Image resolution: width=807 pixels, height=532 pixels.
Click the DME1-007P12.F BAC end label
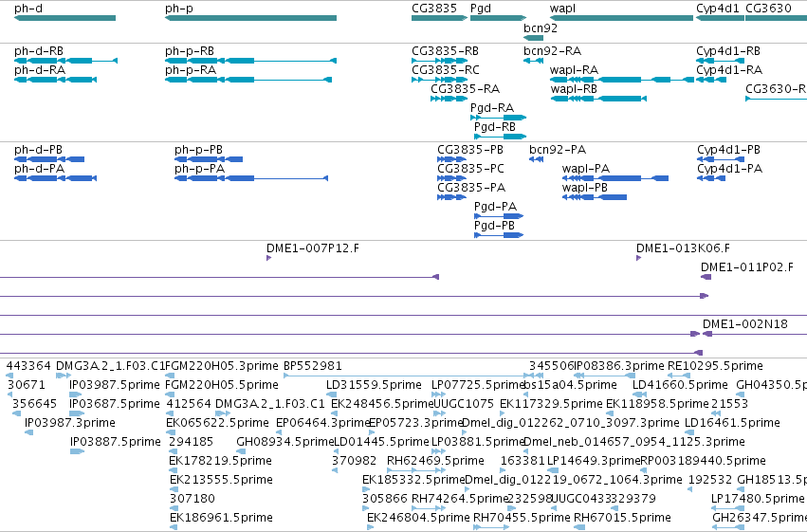(x=313, y=248)
